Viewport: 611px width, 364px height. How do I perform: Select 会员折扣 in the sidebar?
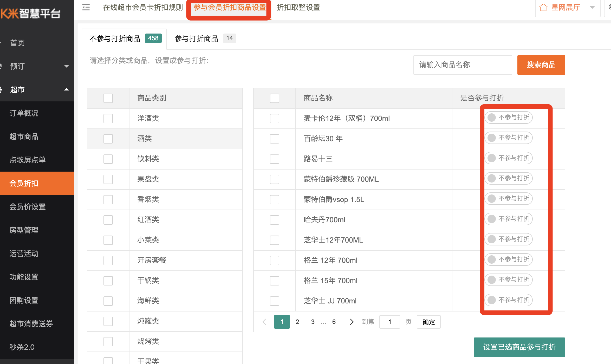coord(37,183)
